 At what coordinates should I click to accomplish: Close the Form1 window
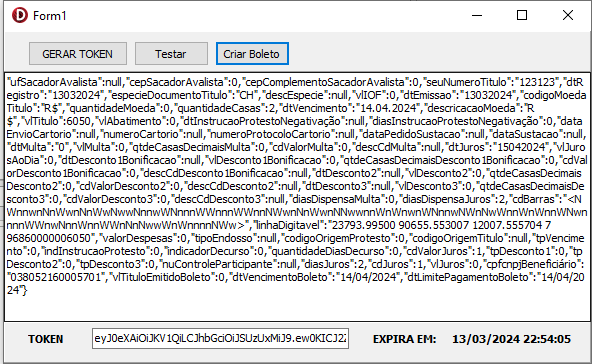tap(568, 15)
